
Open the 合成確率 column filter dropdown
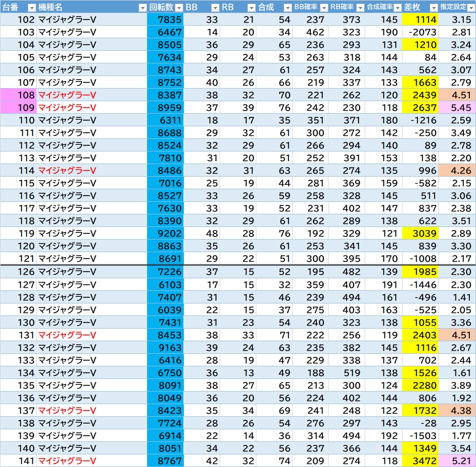[x=397, y=8]
